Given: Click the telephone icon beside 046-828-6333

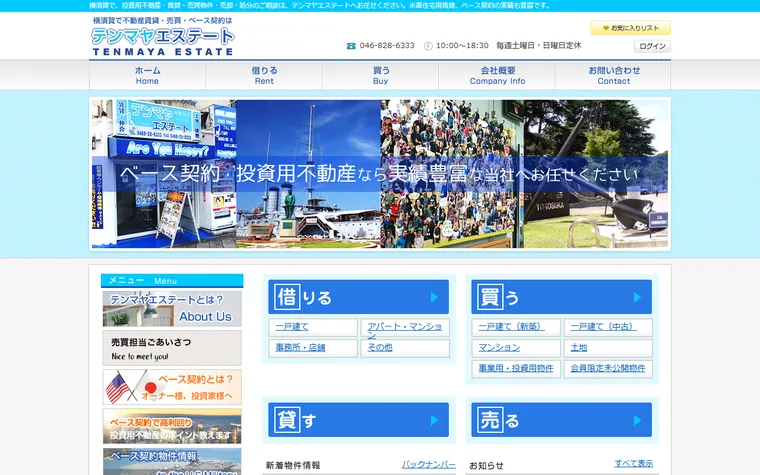Looking at the screenshot, I should 351,46.
